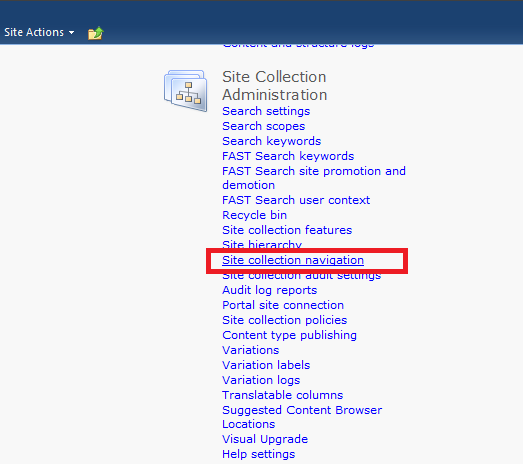Open Site collection features link

[287, 230]
